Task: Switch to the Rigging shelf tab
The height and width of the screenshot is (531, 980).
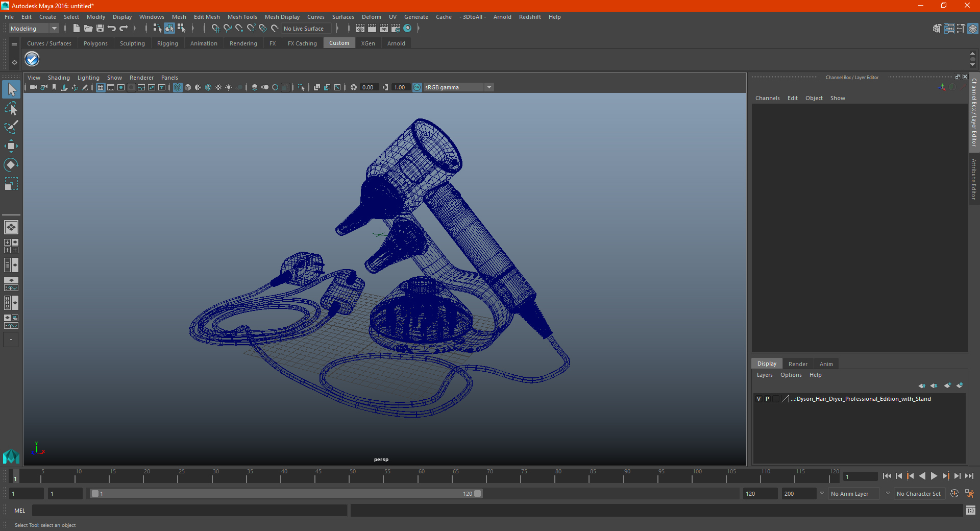Action: 167,43
